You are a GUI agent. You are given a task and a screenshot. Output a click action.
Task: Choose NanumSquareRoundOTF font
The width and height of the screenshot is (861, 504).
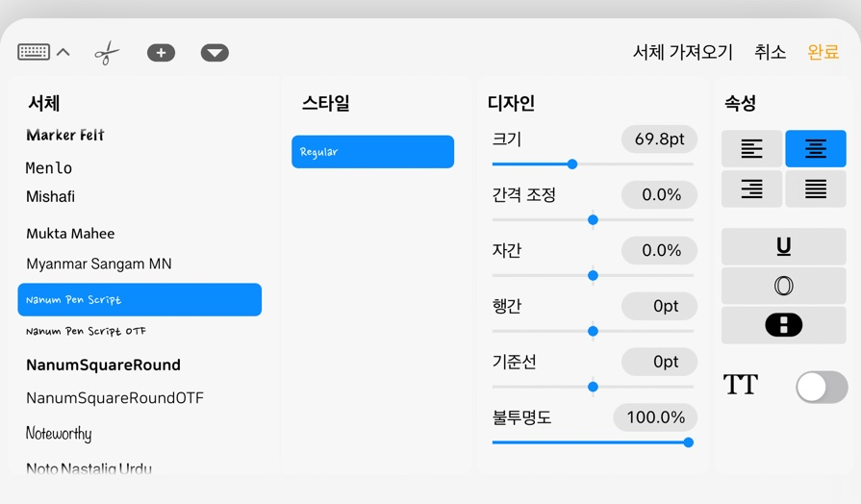click(x=114, y=398)
